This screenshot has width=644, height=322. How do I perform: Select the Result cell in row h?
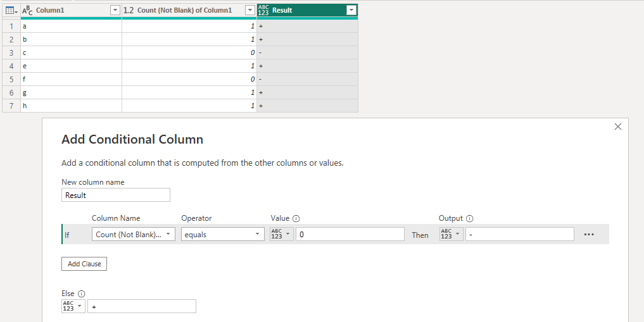[307, 106]
